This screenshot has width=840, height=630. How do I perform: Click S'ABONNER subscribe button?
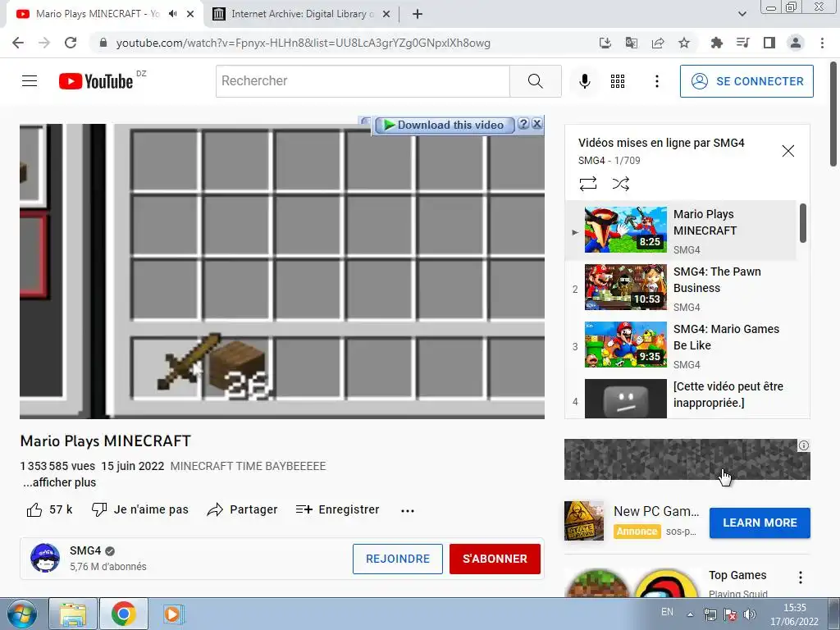495,559
